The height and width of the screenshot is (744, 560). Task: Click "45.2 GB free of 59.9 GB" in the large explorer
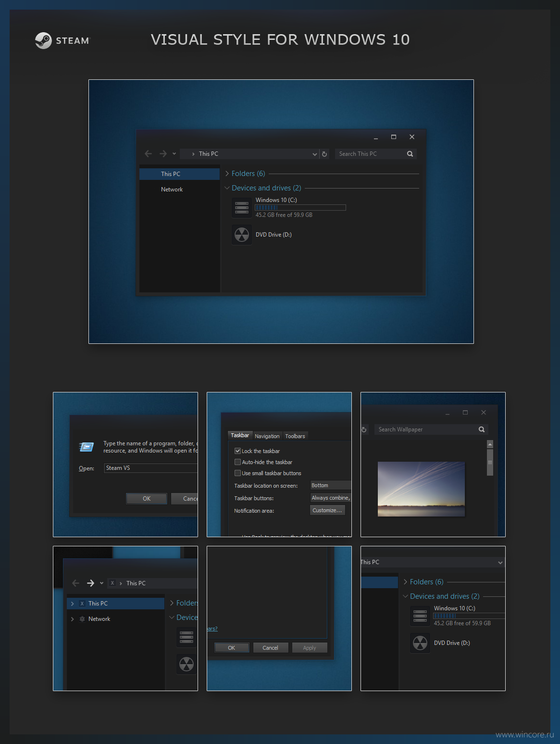[x=284, y=215]
